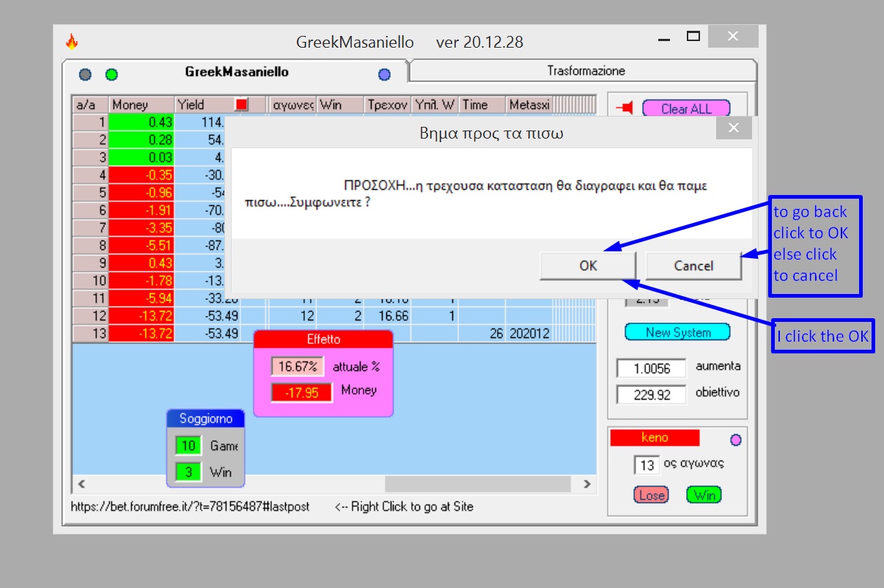Click the red pin icon beside Clear ALL
Viewport: 884px width, 588px height.
pyautogui.click(x=625, y=109)
